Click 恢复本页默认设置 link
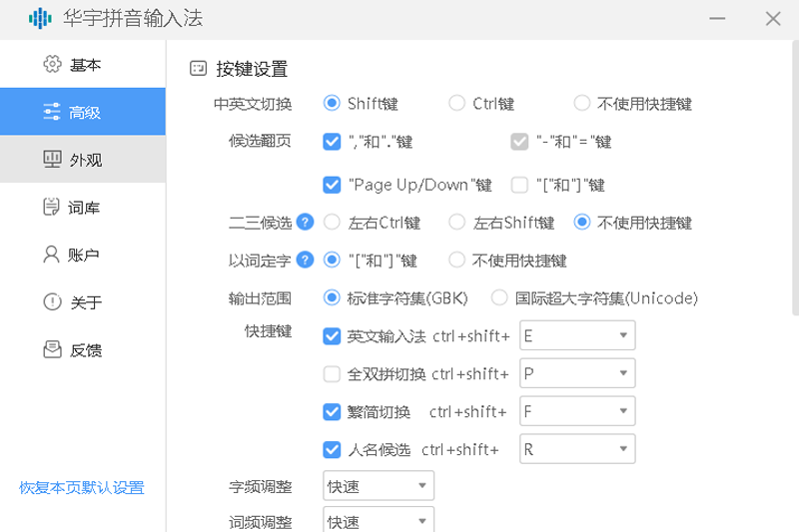The image size is (799, 532). (x=82, y=488)
